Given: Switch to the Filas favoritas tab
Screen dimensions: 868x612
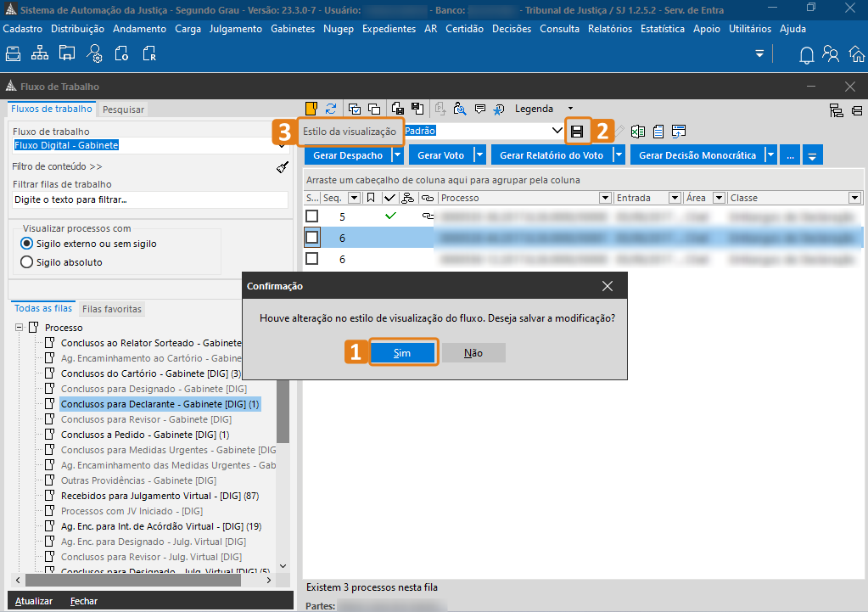Looking at the screenshot, I should pyautogui.click(x=112, y=309).
